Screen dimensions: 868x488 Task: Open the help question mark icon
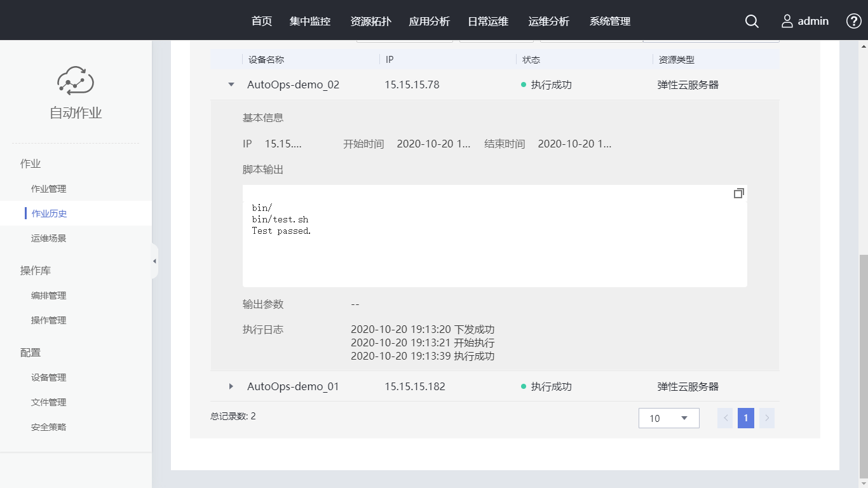[x=854, y=21]
